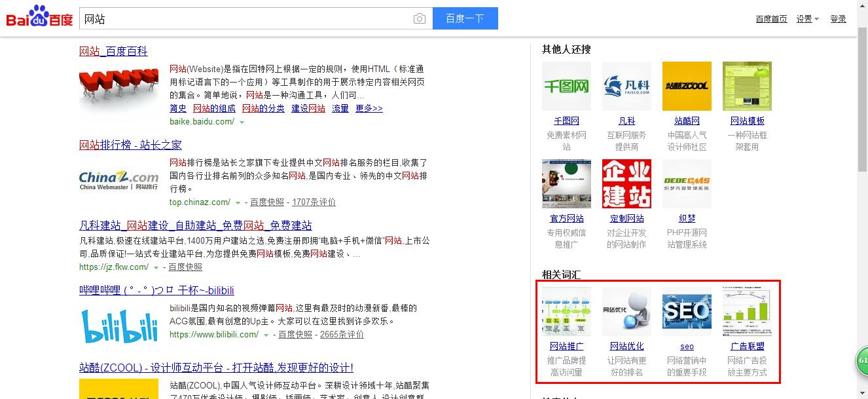Image resolution: width=868 pixels, height=399 pixels.
Task: Click the Baidu logo
Action: pyautogui.click(x=39, y=18)
